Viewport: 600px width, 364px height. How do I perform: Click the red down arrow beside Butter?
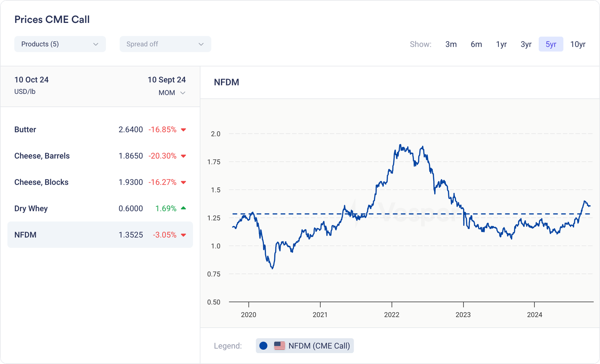point(183,130)
